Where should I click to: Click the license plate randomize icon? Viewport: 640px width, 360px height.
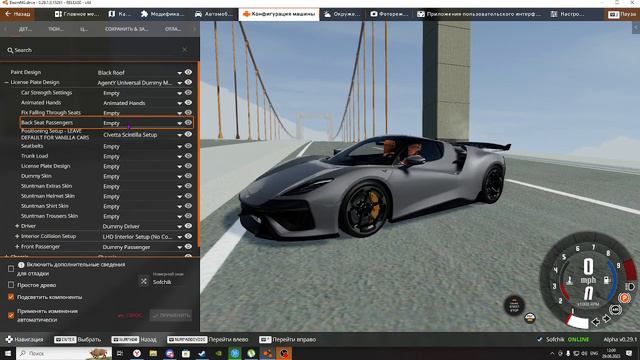coord(144,281)
